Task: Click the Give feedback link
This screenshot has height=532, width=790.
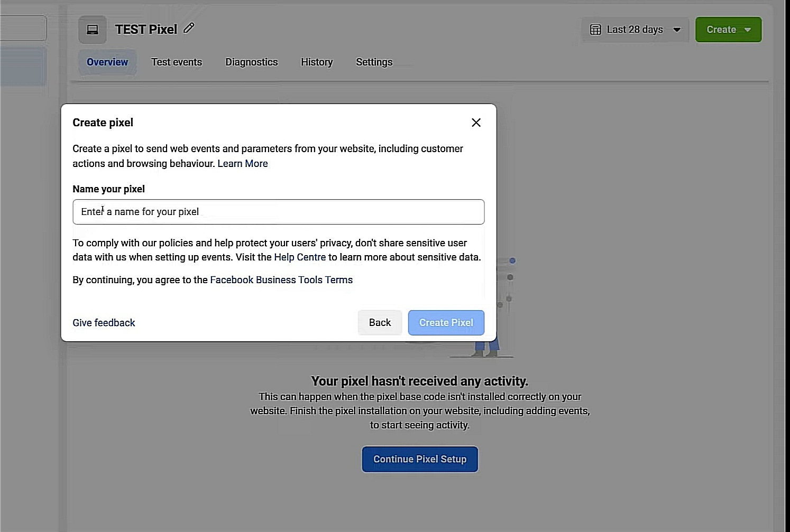Action: coord(104,323)
